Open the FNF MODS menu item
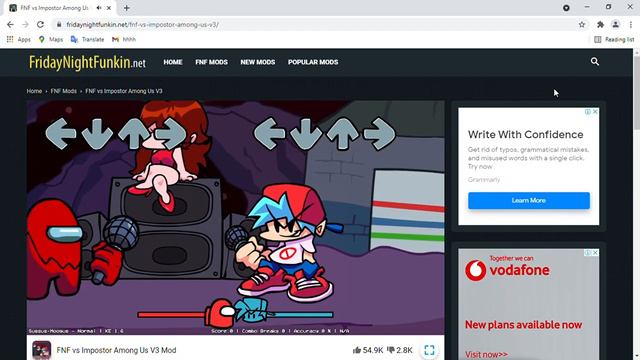Viewport: 640px width, 360px height. pyautogui.click(x=211, y=62)
